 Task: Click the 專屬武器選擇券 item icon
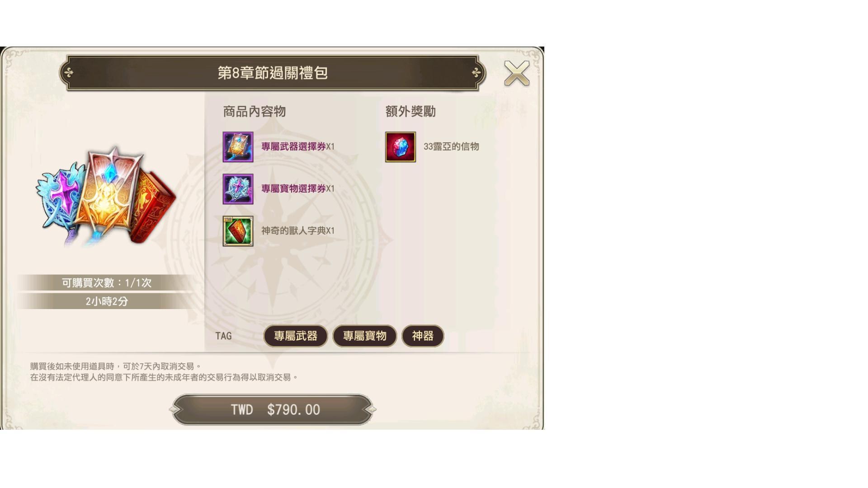(x=238, y=147)
